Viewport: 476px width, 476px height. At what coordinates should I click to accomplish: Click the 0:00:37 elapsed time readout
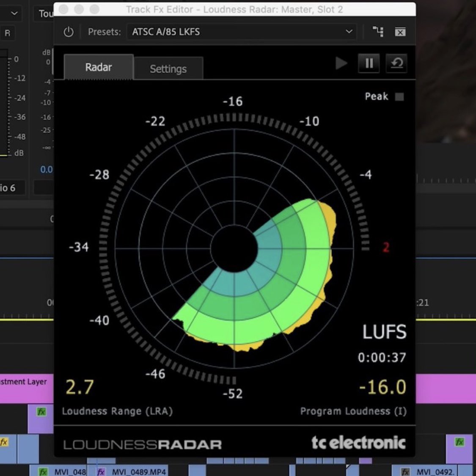(x=382, y=358)
